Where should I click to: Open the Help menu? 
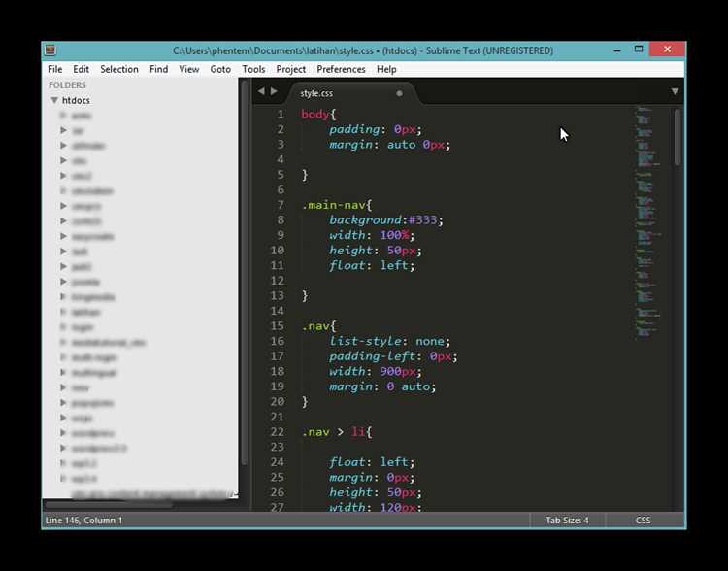click(386, 69)
